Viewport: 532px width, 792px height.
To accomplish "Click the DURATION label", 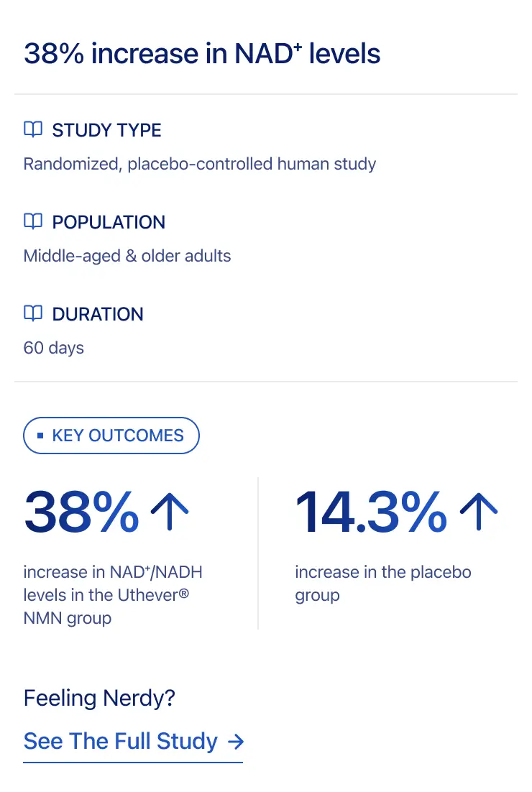I will [x=98, y=314].
